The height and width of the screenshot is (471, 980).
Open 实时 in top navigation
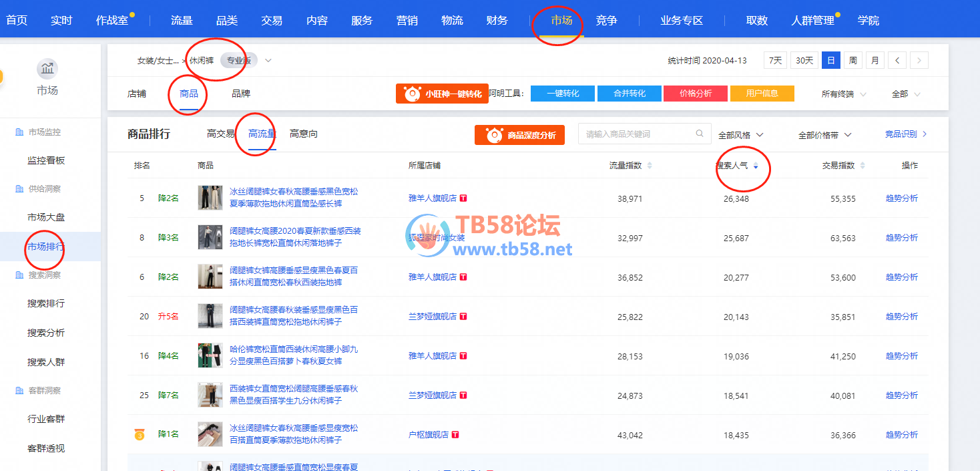[61, 21]
